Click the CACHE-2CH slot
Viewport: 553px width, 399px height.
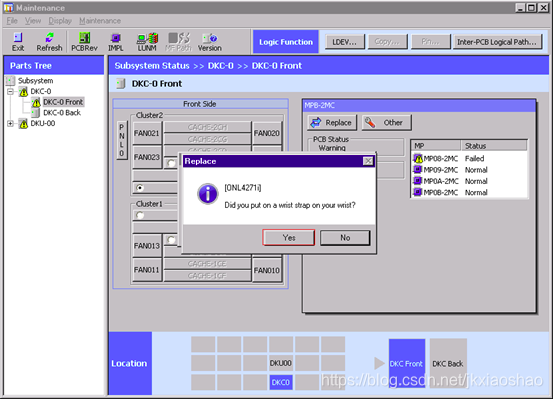207,127
